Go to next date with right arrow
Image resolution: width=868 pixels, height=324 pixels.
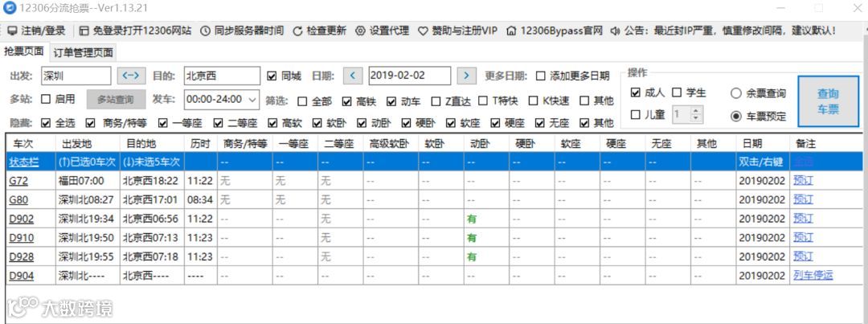pyautogui.click(x=467, y=76)
